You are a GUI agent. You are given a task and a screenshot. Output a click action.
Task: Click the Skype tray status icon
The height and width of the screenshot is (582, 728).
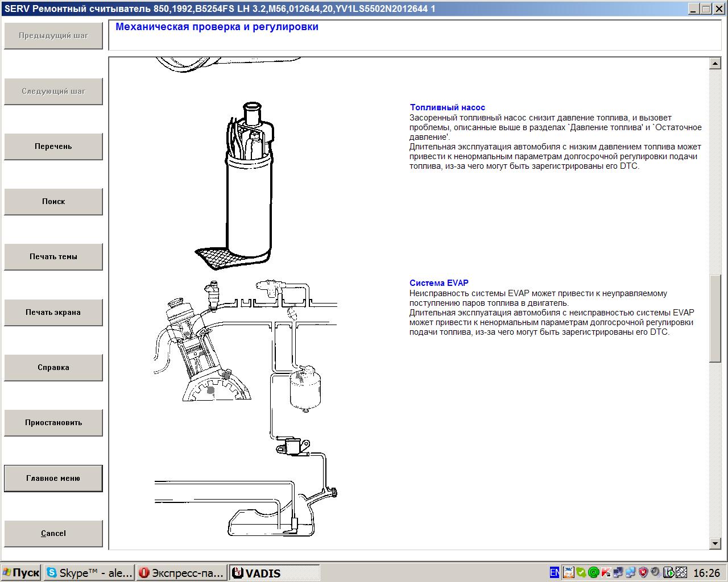(x=581, y=572)
